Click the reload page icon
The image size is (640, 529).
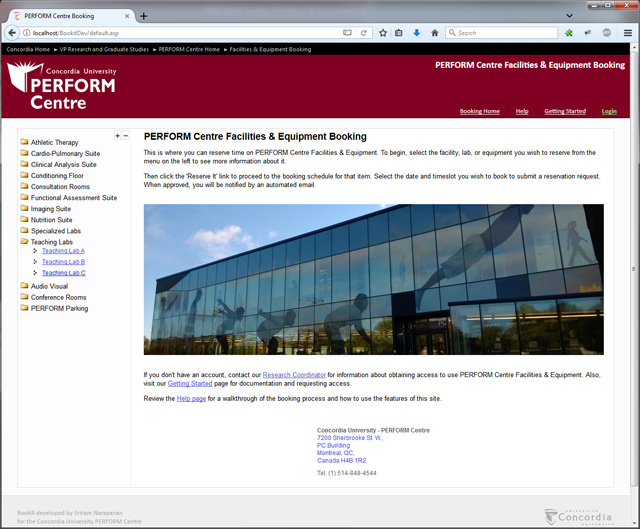pos(365,33)
